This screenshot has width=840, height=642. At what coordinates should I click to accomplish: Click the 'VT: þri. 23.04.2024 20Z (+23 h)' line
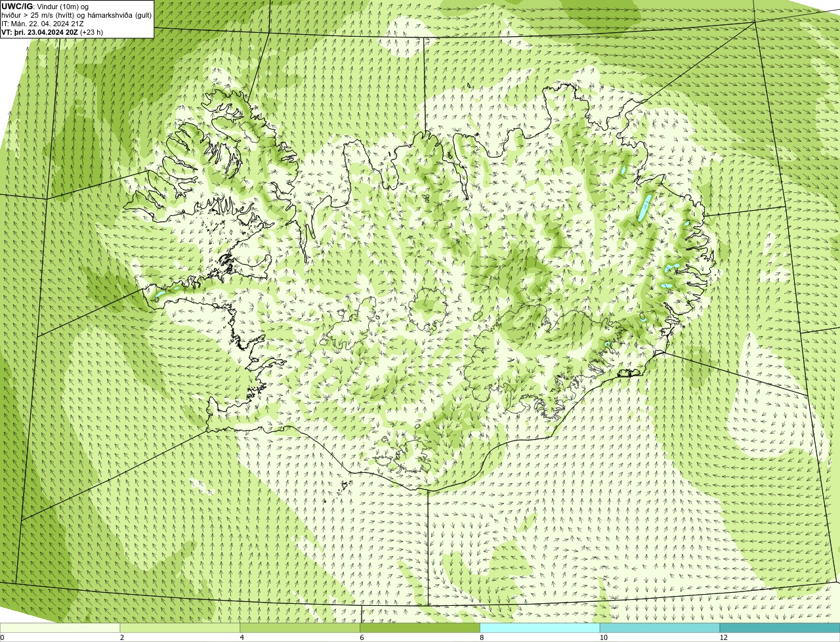[x=52, y=32]
